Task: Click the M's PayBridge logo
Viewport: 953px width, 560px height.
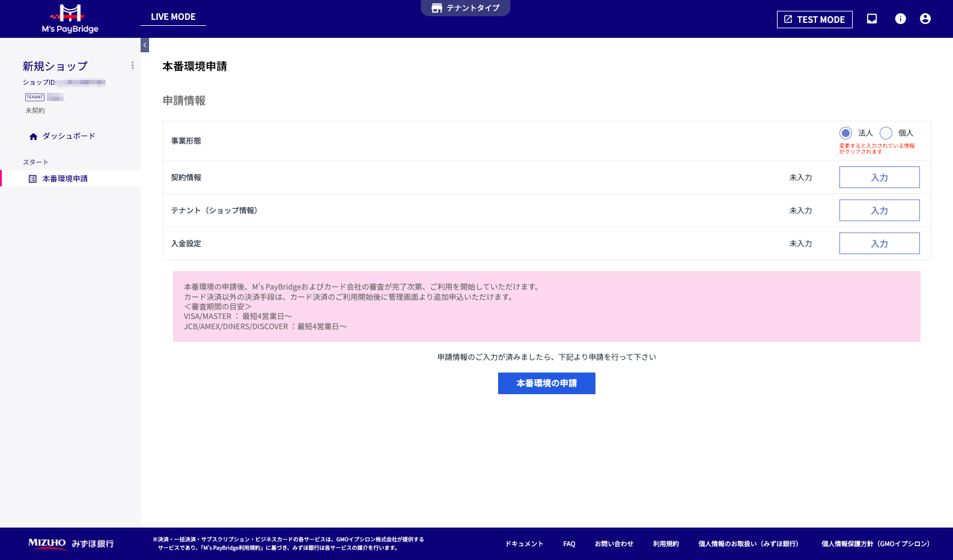Action: [70, 19]
